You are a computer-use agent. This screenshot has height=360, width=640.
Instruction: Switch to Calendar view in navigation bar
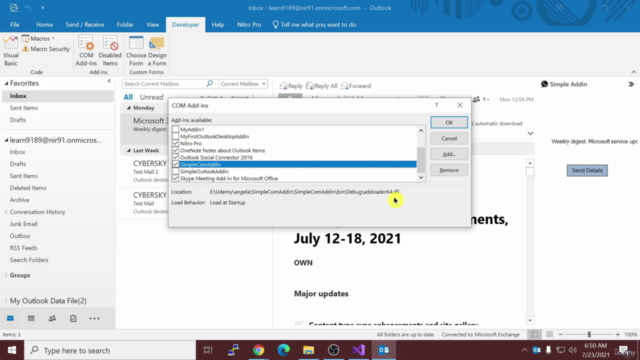[31, 318]
